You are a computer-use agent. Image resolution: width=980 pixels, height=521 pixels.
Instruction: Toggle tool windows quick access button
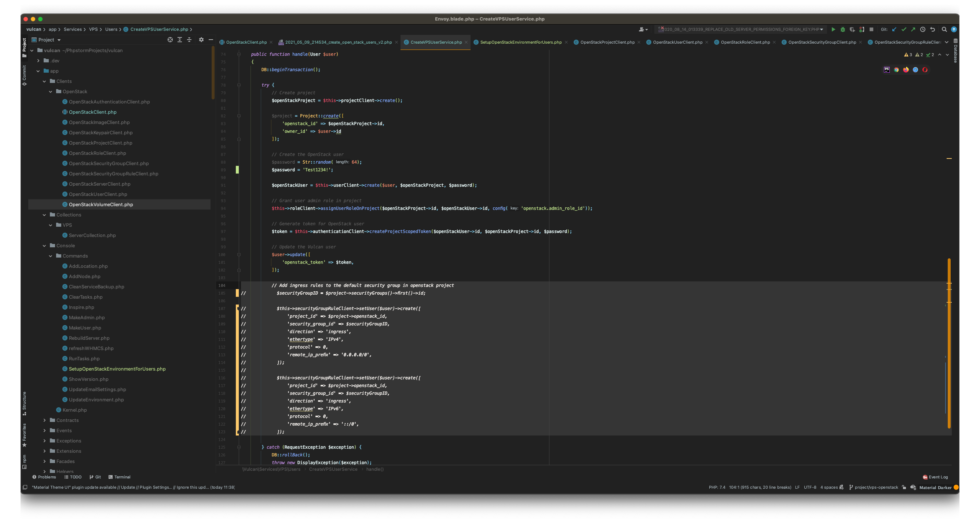coord(25,487)
